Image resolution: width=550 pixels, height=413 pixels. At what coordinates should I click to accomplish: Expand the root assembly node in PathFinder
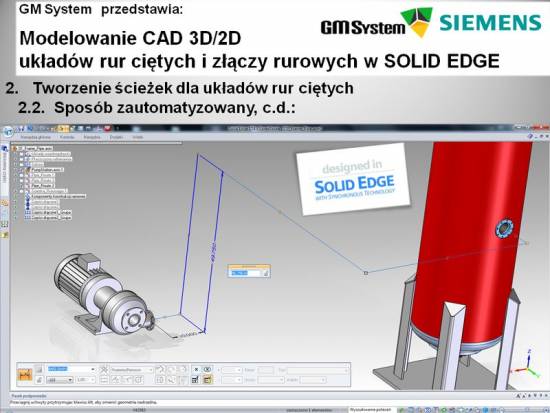click(x=15, y=149)
